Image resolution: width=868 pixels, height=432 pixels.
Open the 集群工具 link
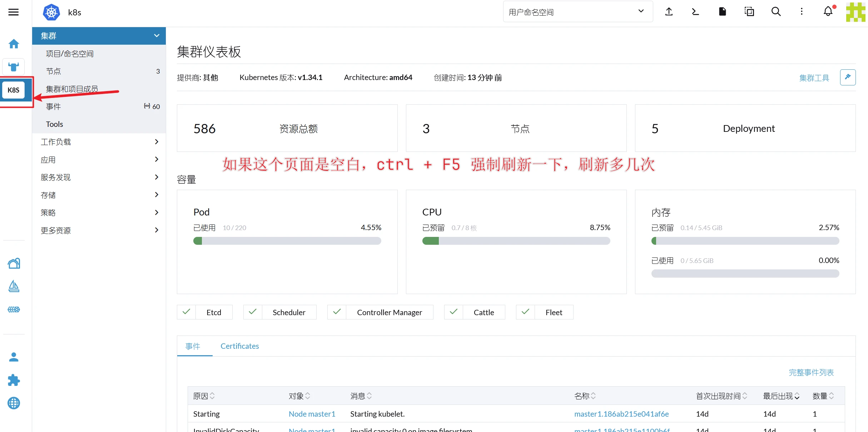coord(814,78)
